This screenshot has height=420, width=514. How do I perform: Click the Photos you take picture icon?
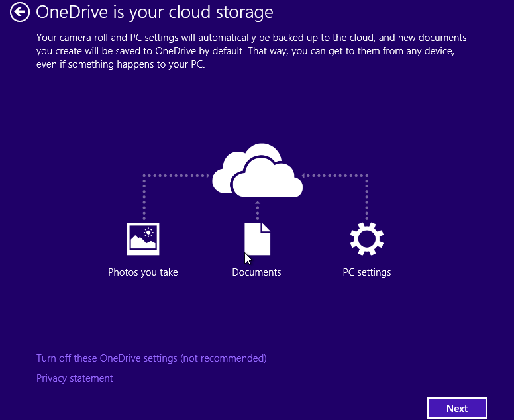point(143,239)
